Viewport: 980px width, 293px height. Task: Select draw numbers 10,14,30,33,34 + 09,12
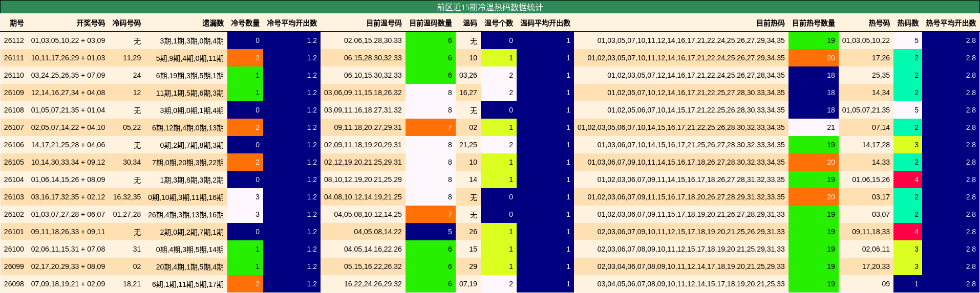pyautogui.click(x=68, y=162)
